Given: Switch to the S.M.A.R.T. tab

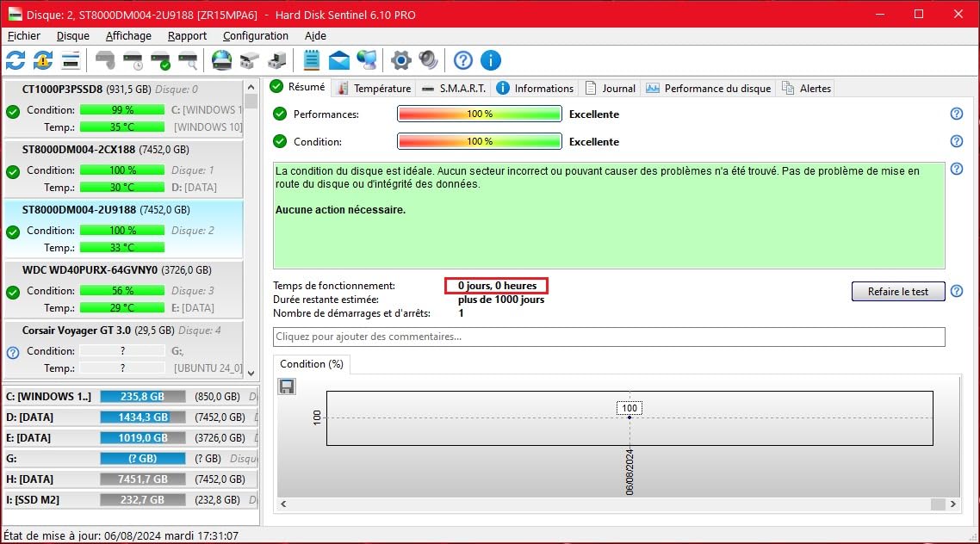Looking at the screenshot, I should pos(454,88).
